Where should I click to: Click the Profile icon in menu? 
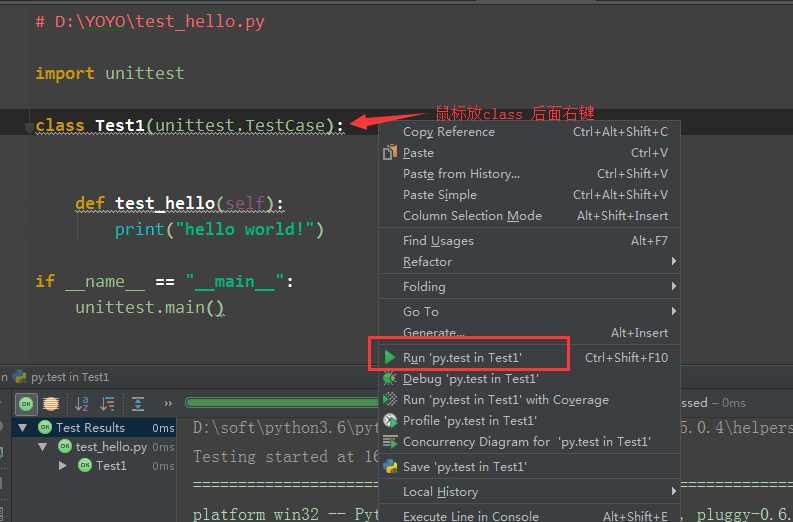point(390,420)
